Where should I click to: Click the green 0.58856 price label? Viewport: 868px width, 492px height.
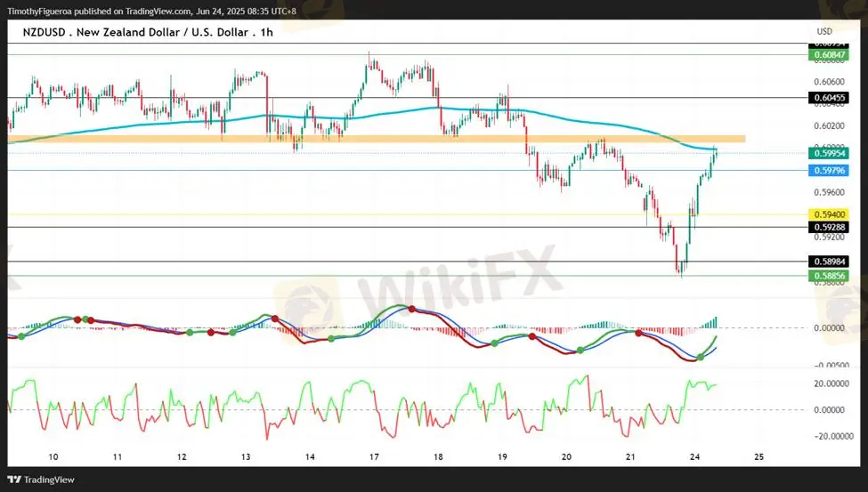pos(828,276)
